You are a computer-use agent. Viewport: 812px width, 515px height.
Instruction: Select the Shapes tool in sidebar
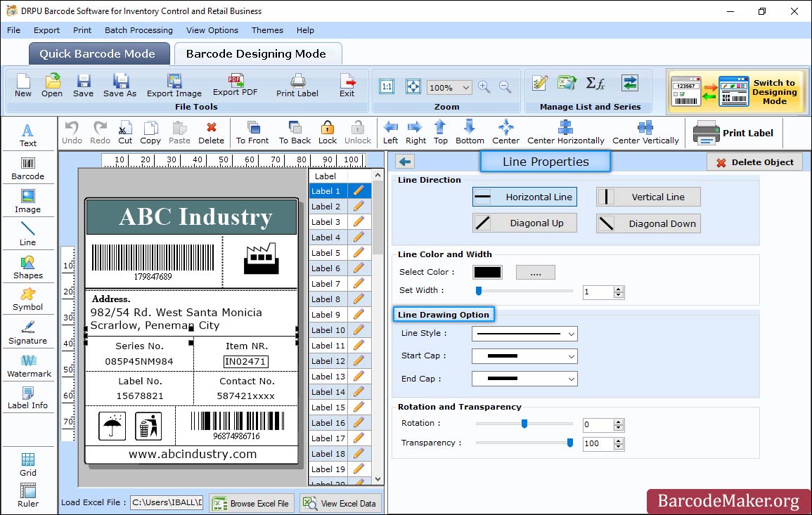(x=28, y=268)
